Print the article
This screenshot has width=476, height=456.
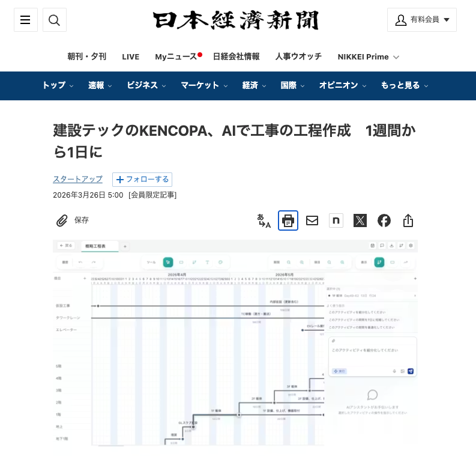(288, 220)
